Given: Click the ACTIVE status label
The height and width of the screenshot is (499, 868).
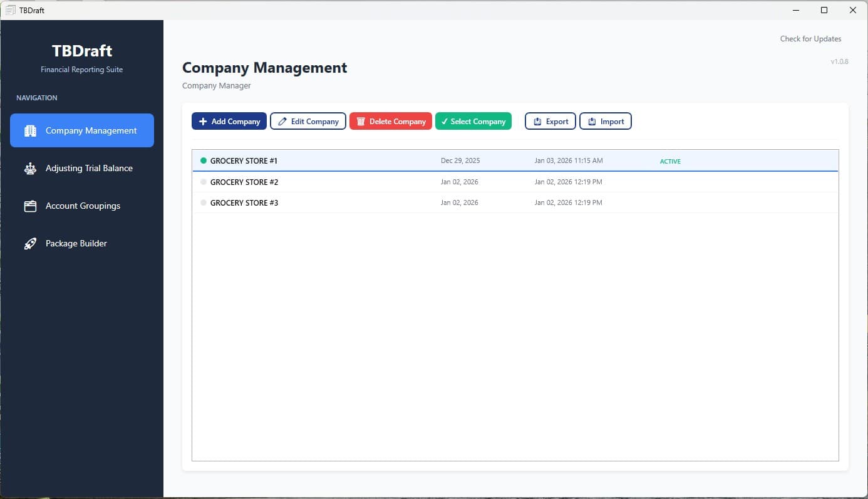Looking at the screenshot, I should [670, 161].
